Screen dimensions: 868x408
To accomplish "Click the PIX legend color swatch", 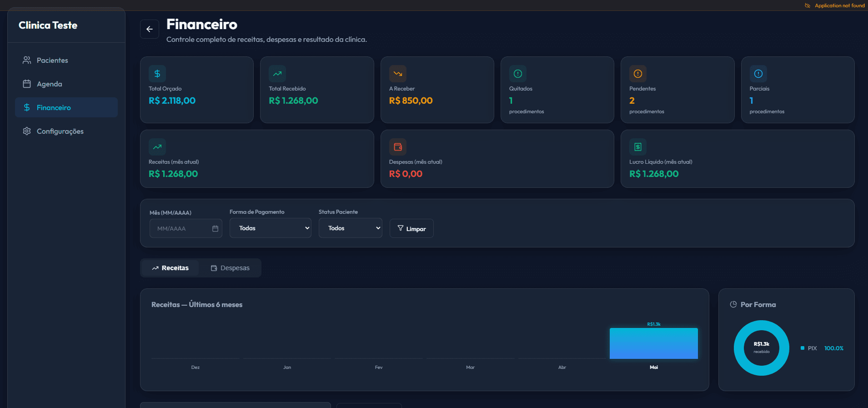I will (803, 348).
